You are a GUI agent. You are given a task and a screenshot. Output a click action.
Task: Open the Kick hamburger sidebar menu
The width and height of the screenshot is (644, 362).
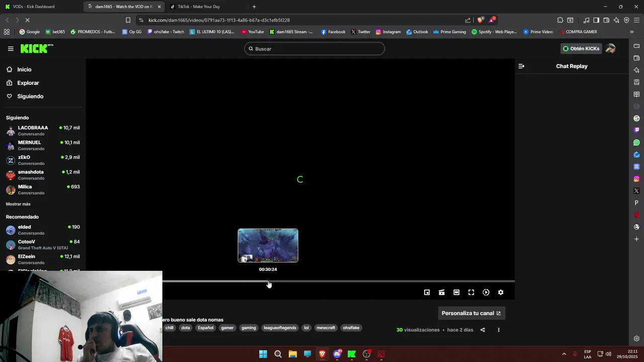tap(11, 49)
